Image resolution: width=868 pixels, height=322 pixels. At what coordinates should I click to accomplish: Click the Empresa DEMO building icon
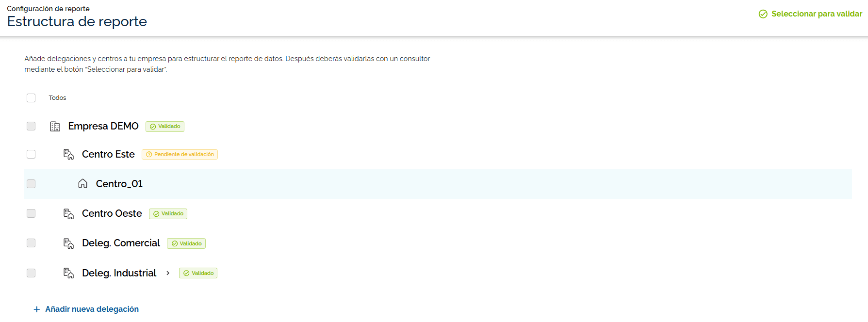[x=55, y=127]
